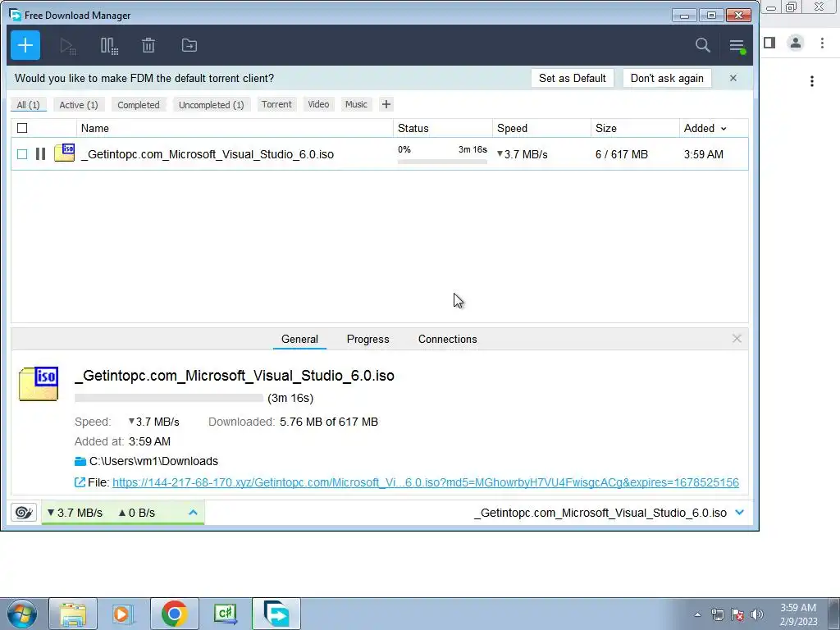The width and height of the screenshot is (840, 630).
Task: Click the C:\Users\vm1\Downloads path
Action: tap(153, 461)
